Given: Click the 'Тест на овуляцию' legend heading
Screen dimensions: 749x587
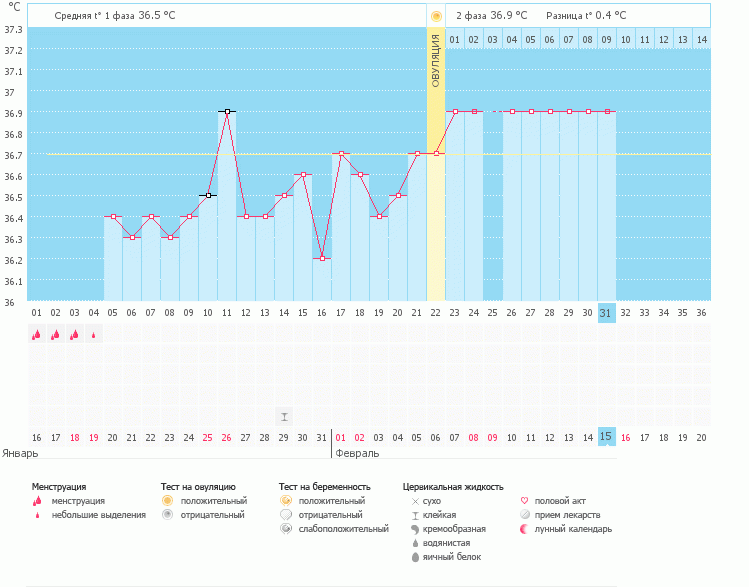Looking at the screenshot, I should click(x=198, y=487).
